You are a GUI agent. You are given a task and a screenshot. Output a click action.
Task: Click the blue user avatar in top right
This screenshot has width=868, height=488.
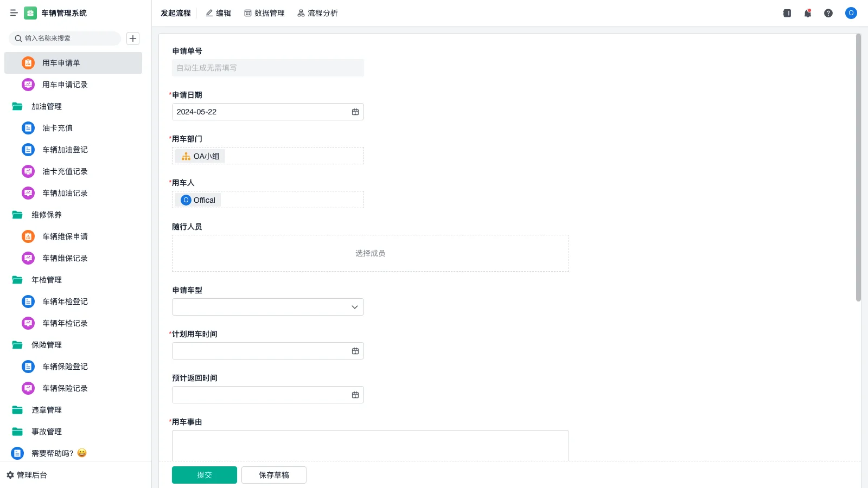pos(851,13)
